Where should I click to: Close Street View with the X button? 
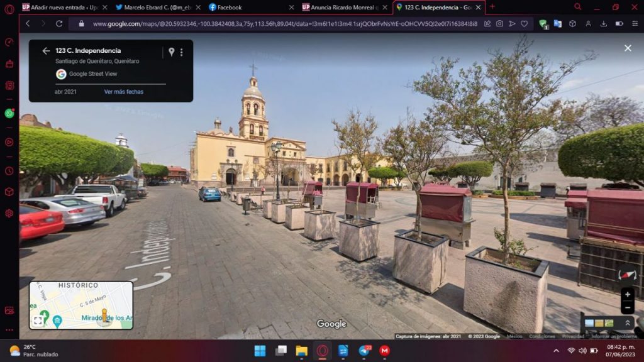click(627, 48)
